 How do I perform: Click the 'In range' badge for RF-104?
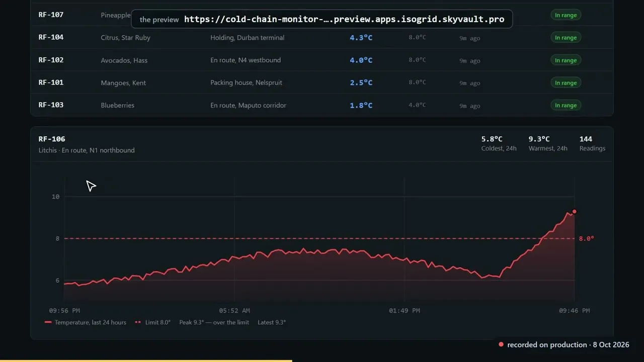point(566,38)
